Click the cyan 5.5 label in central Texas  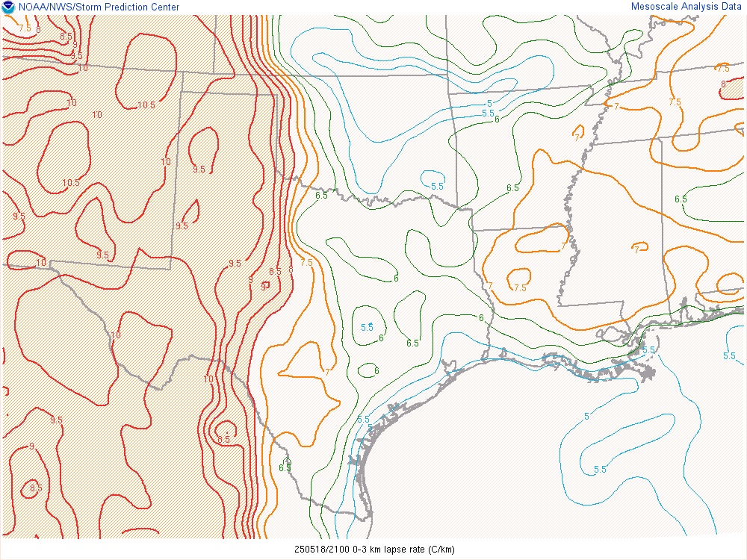(367, 327)
